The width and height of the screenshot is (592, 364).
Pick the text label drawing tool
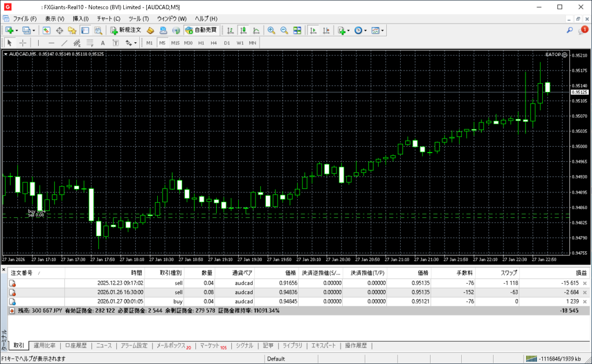pyautogui.click(x=103, y=43)
